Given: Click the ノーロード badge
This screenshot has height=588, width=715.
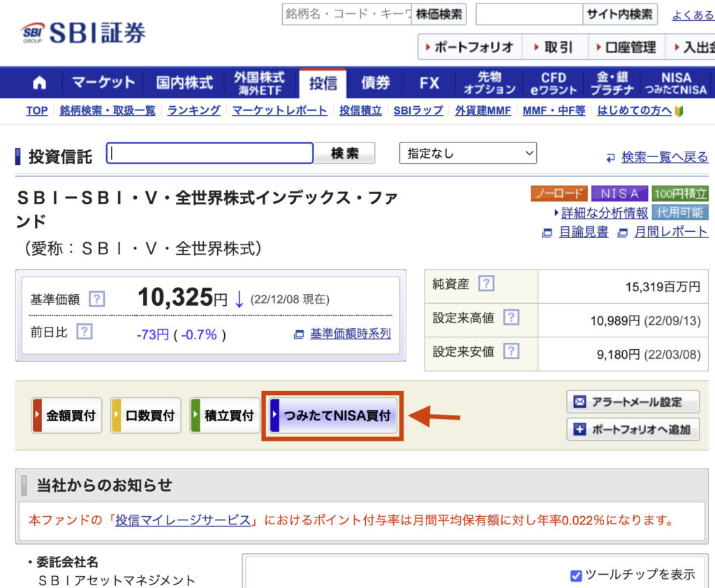Looking at the screenshot, I should (559, 194).
